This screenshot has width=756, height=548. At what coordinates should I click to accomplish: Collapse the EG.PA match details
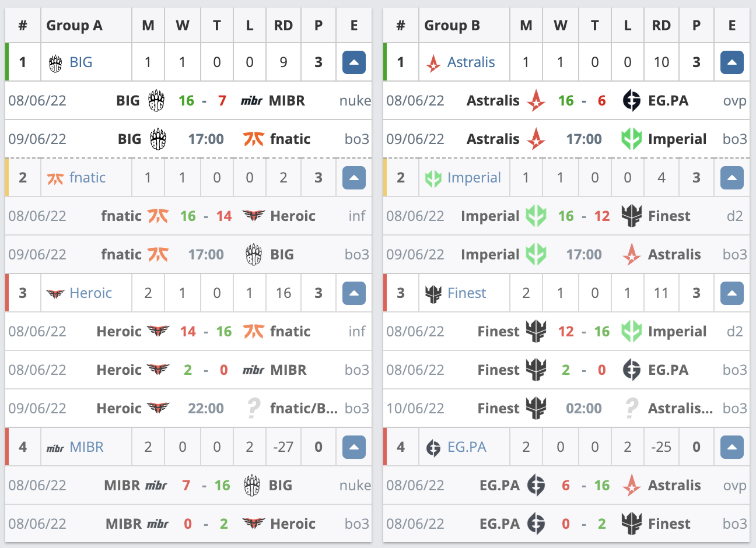pos(731,447)
